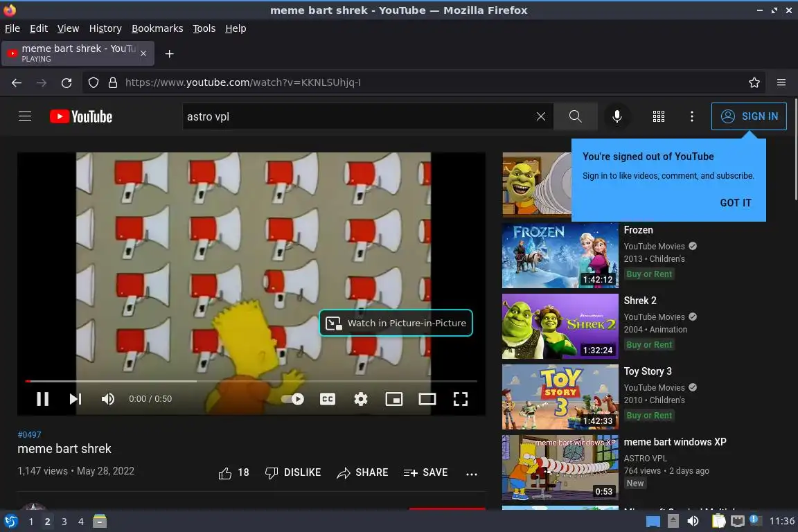Open the Bookmarks menu

pyautogui.click(x=157, y=28)
